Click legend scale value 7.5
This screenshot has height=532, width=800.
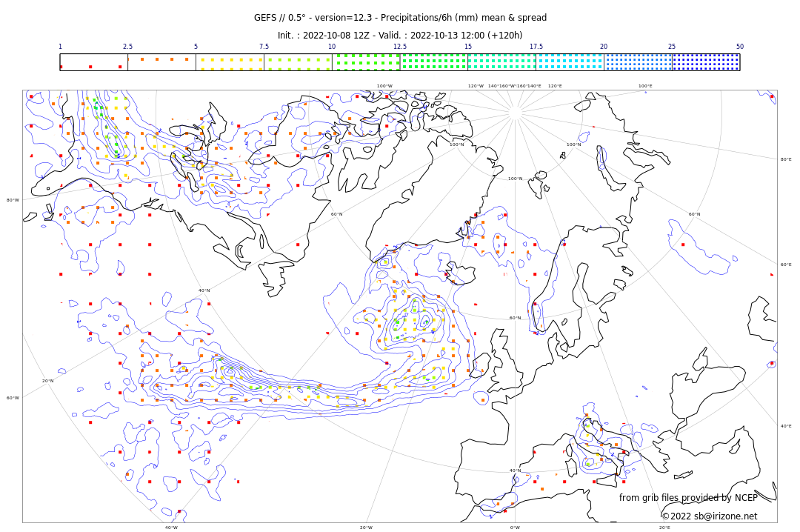264,47
